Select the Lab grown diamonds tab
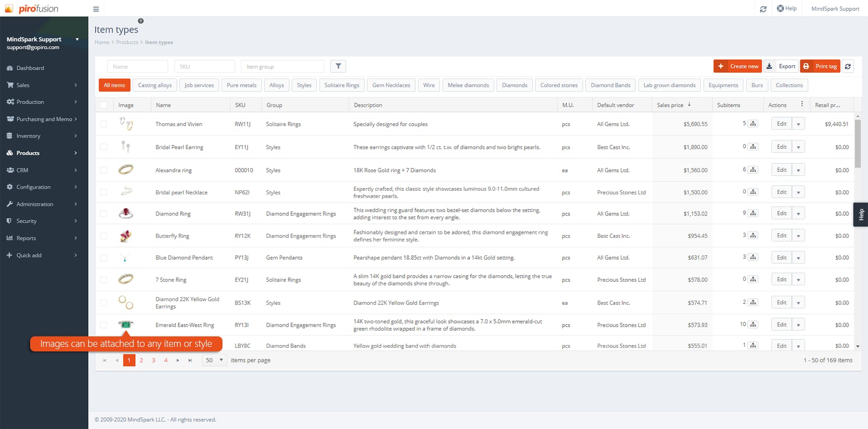The height and width of the screenshot is (429, 868). pyautogui.click(x=669, y=85)
